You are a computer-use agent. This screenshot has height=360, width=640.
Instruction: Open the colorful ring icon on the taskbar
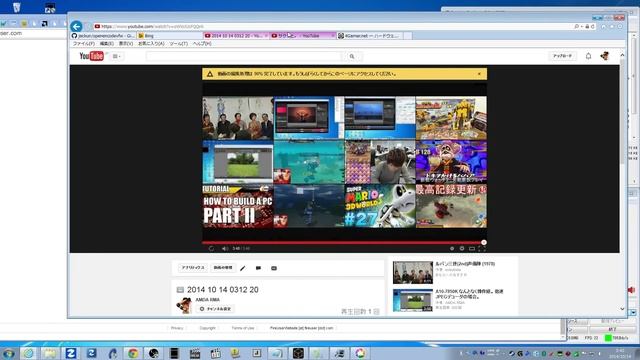(x=360, y=353)
